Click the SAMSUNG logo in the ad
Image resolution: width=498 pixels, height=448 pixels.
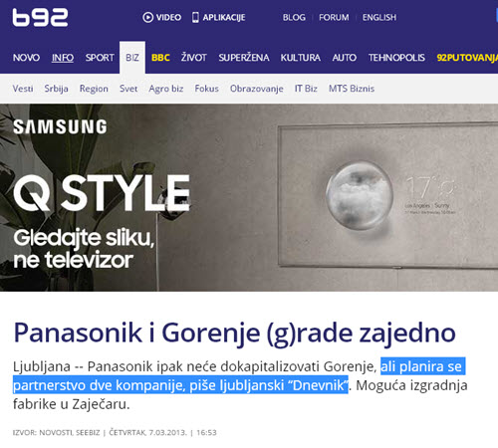[60, 126]
